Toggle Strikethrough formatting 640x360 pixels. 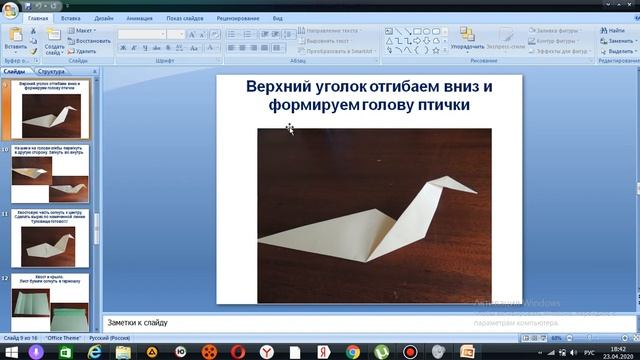pos(156,48)
